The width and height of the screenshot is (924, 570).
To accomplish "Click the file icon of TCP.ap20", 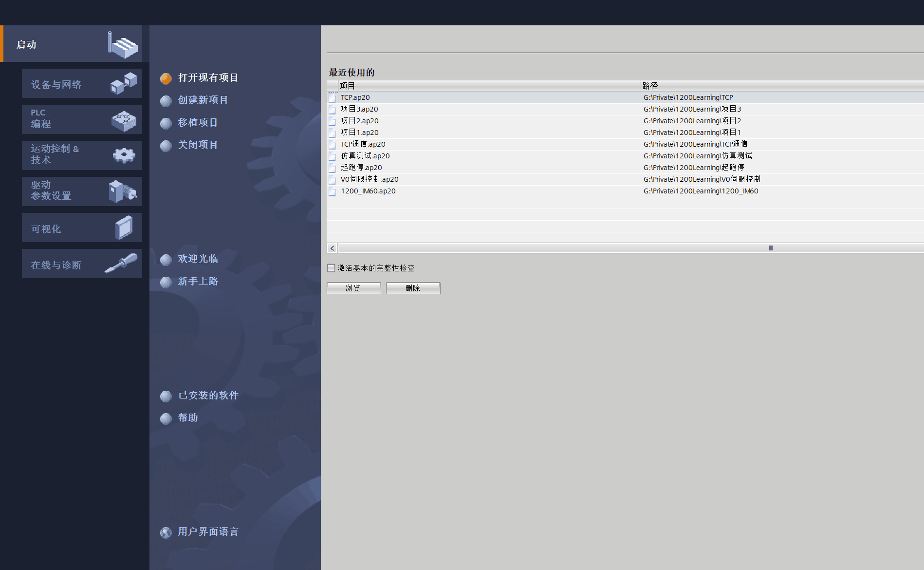I will pyautogui.click(x=332, y=98).
